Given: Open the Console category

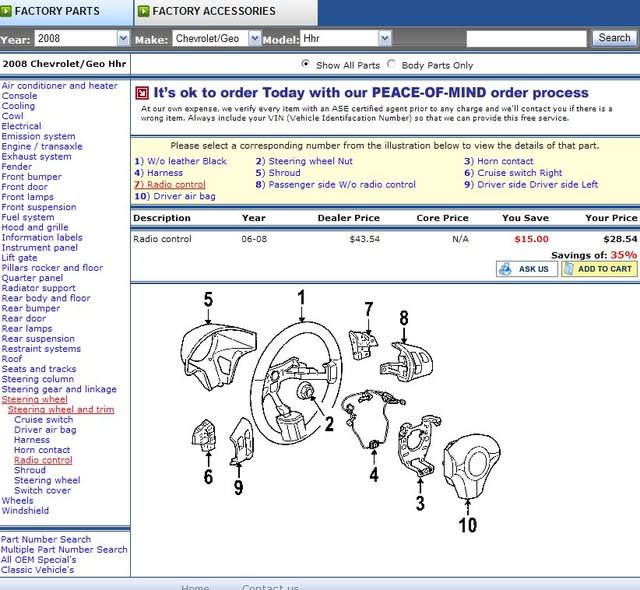Looking at the screenshot, I should click(x=19, y=96).
